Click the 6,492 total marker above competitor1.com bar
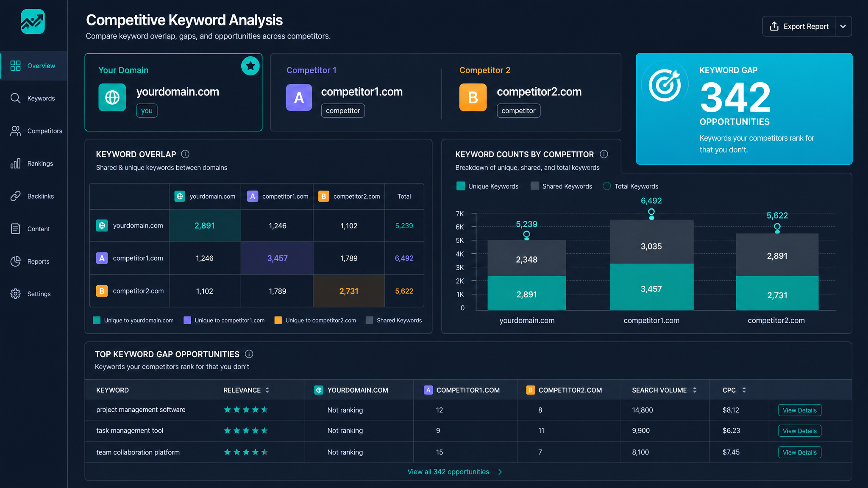The width and height of the screenshot is (868, 488). point(651,212)
